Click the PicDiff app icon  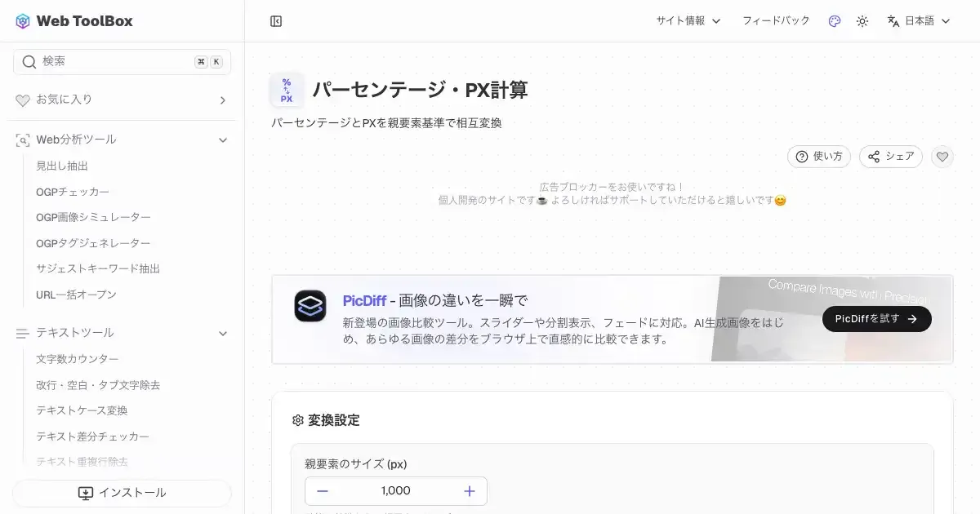[310, 306]
